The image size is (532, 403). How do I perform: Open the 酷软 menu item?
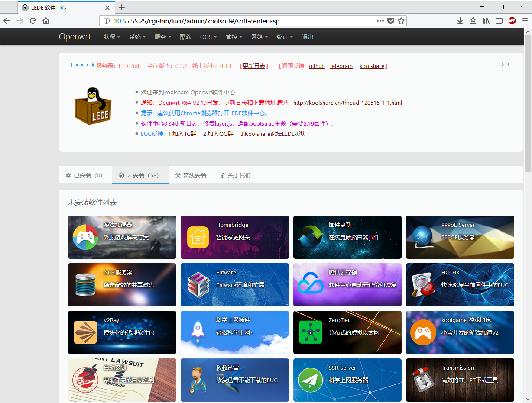click(x=186, y=37)
